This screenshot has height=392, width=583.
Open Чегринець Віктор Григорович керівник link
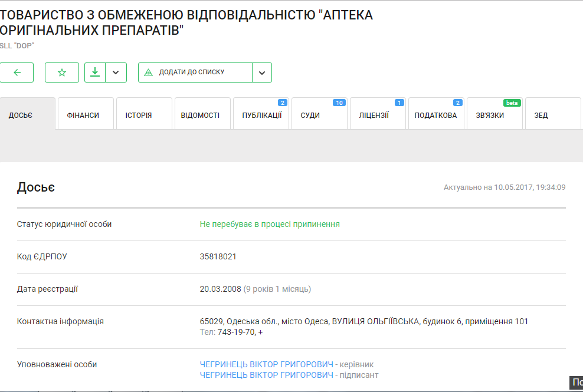point(266,364)
